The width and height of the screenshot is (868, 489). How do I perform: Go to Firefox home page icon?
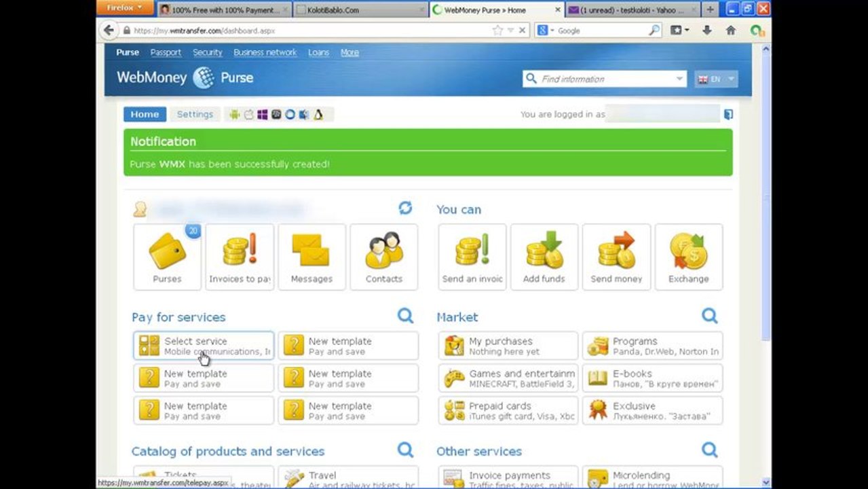(731, 31)
